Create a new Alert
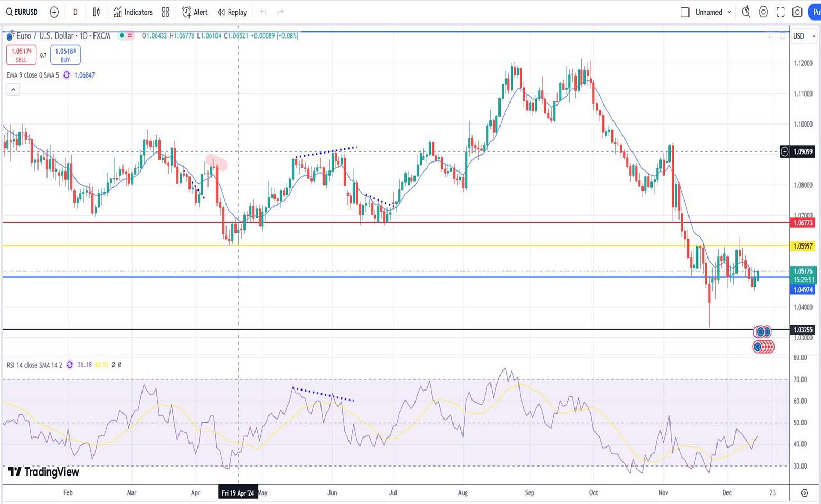The height and width of the screenshot is (504, 821). (x=195, y=12)
